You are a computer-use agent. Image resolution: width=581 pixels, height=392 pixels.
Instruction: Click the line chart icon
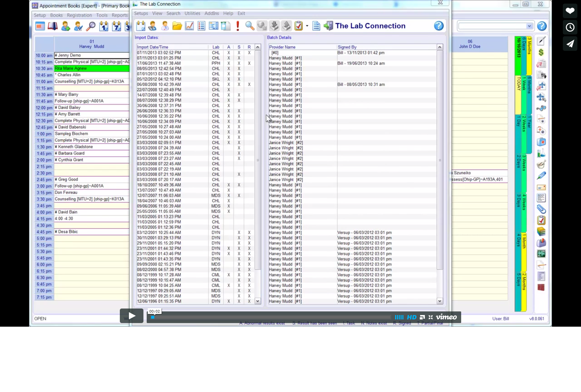190,26
